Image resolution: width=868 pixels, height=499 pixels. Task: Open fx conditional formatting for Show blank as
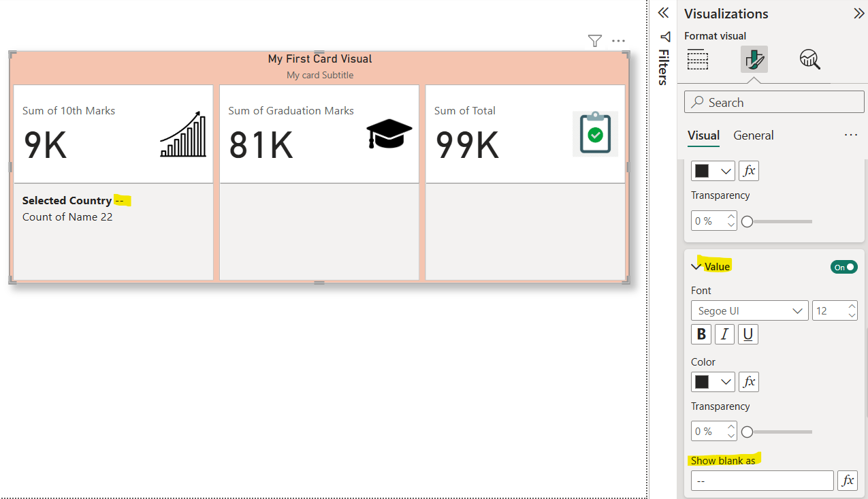point(848,480)
